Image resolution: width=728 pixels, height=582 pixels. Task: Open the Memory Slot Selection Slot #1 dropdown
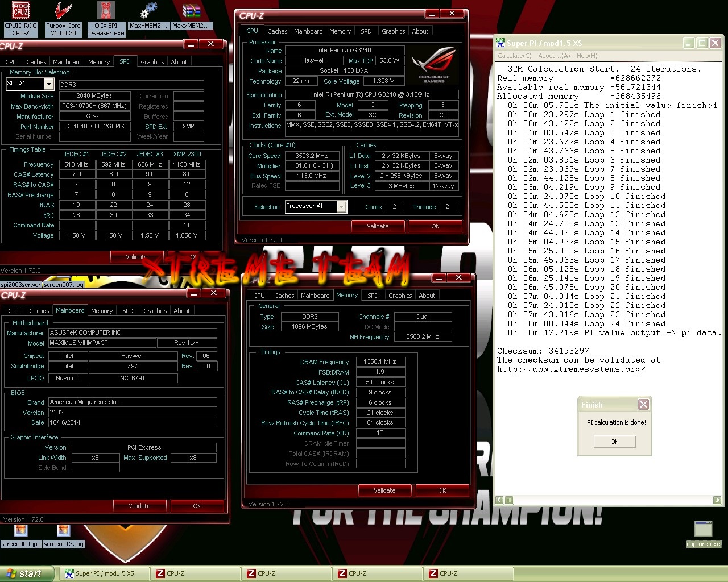49,84
